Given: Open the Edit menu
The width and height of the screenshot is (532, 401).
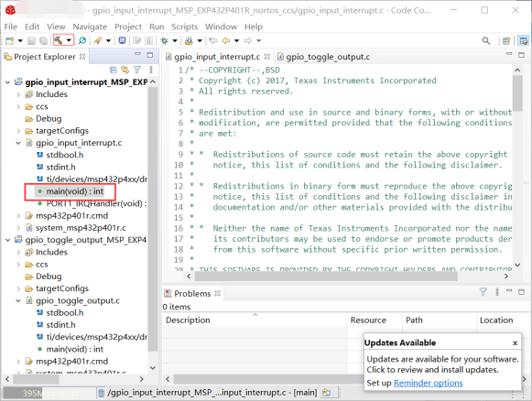Looking at the screenshot, I should point(32,27).
